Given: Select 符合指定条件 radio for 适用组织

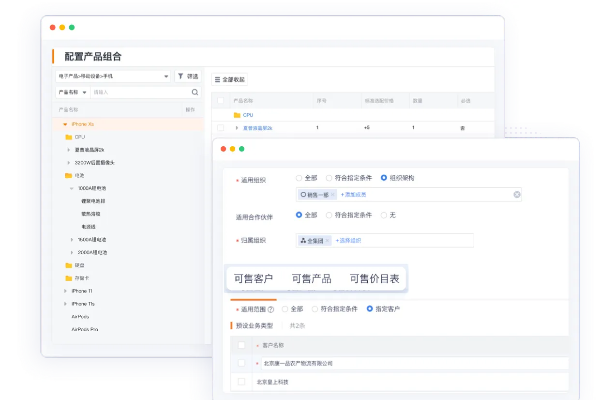Looking at the screenshot, I should coord(329,178).
